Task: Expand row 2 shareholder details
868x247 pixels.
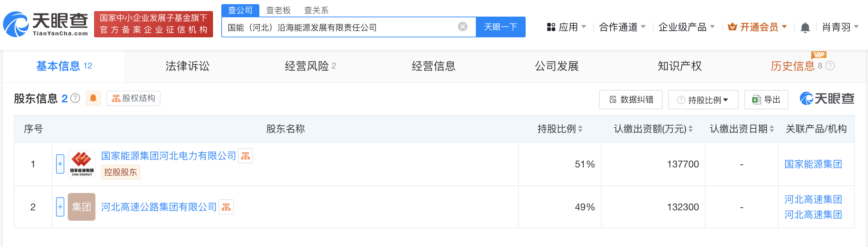Action: (60, 207)
